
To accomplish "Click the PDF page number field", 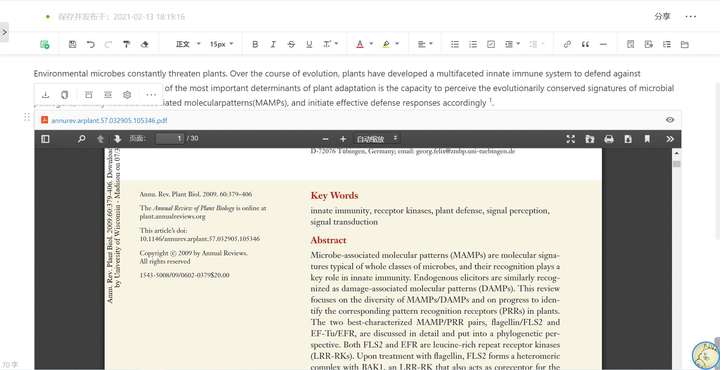I will tap(170, 138).
